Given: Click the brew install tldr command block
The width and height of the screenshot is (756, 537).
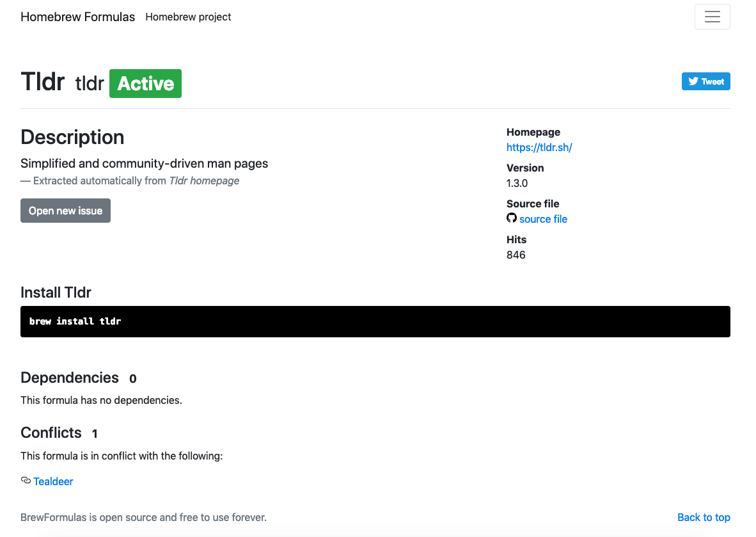Looking at the screenshot, I should click(x=375, y=321).
